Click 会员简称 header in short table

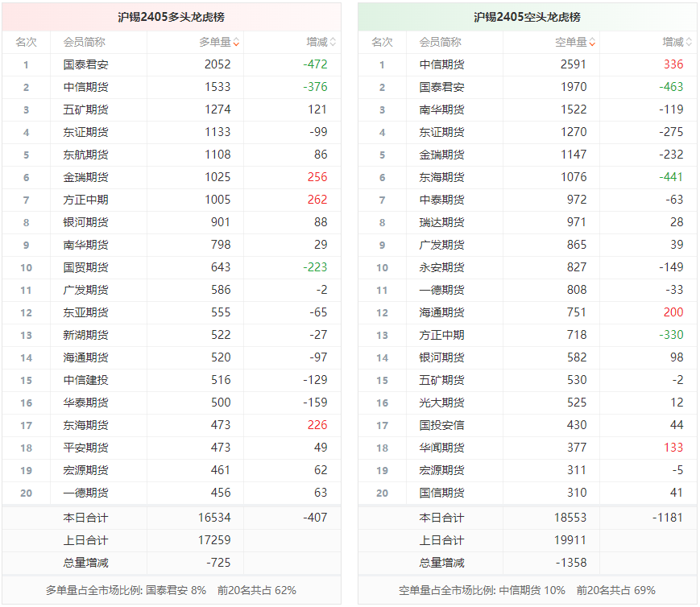pos(440,43)
